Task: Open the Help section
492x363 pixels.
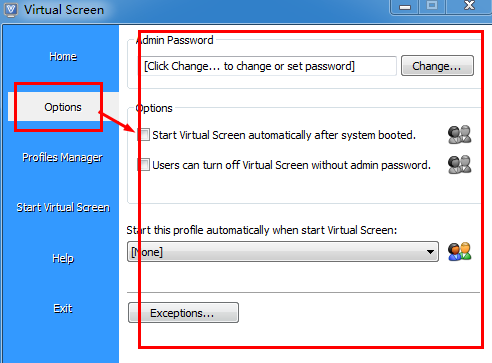Action: pyautogui.click(x=63, y=258)
